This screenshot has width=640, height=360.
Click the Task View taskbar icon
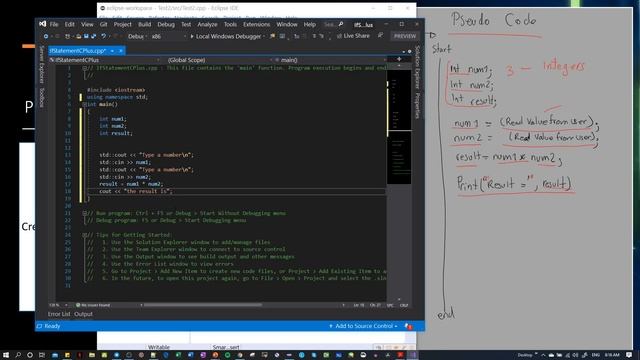tap(42, 355)
